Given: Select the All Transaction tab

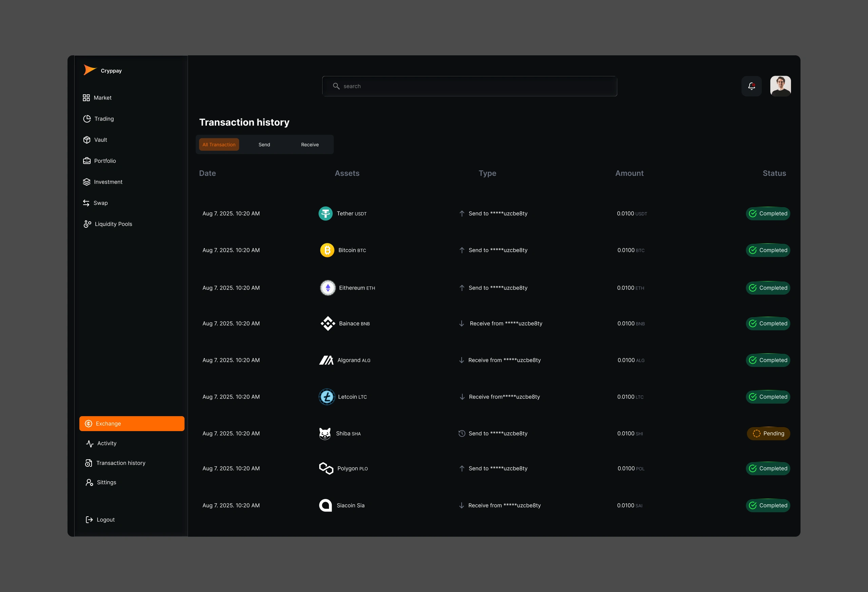Looking at the screenshot, I should point(219,145).
